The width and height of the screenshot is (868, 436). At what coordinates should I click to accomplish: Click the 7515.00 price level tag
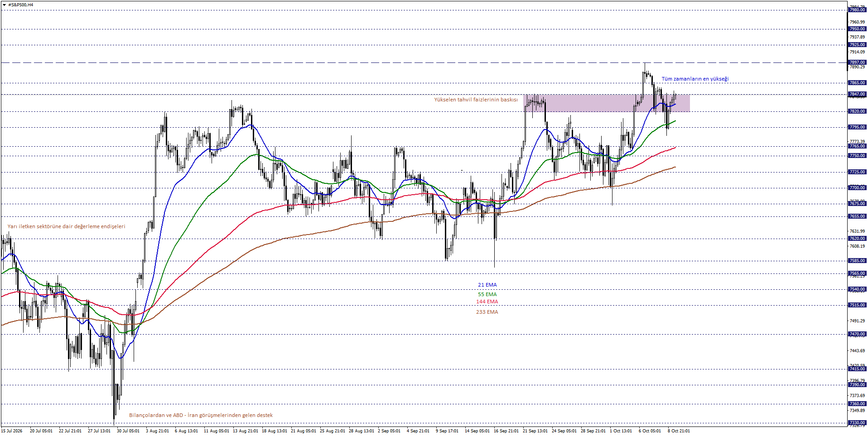point(857,305)
